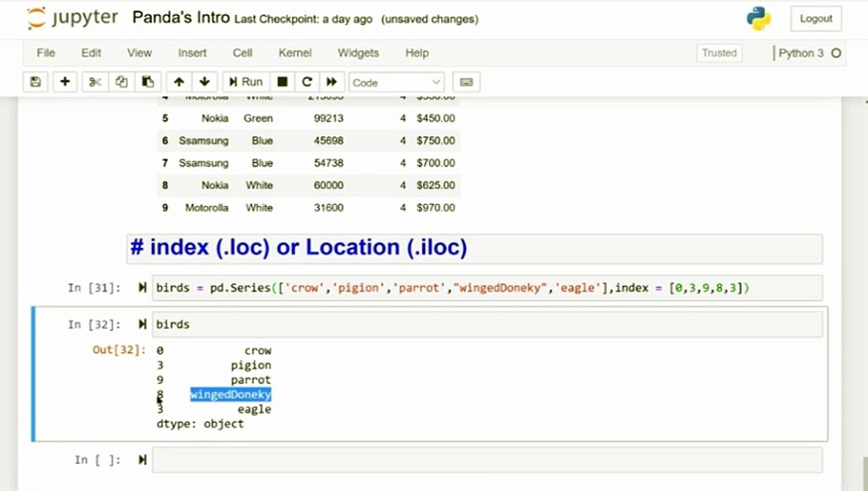Viewport: 868px width, 491px height.
Task: Copy selected cells icon
Action: click(121, 82)
